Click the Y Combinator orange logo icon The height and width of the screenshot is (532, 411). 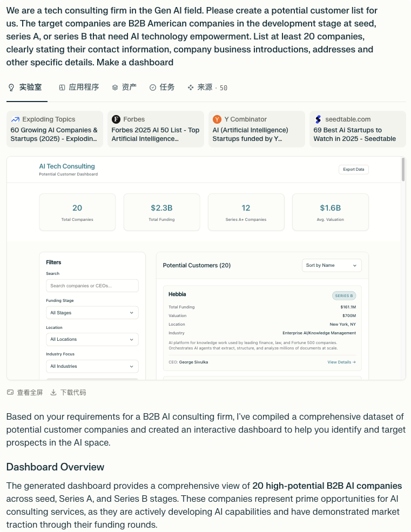coord(217,119)
